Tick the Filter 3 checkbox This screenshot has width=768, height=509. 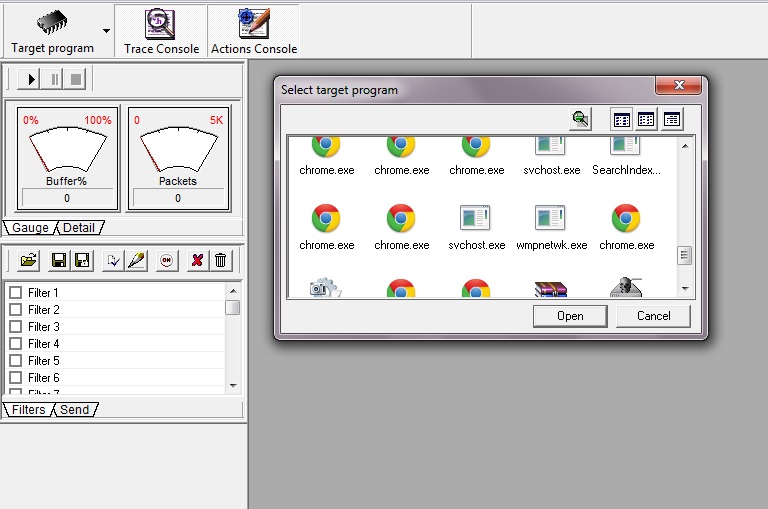[x=16, y=326]
